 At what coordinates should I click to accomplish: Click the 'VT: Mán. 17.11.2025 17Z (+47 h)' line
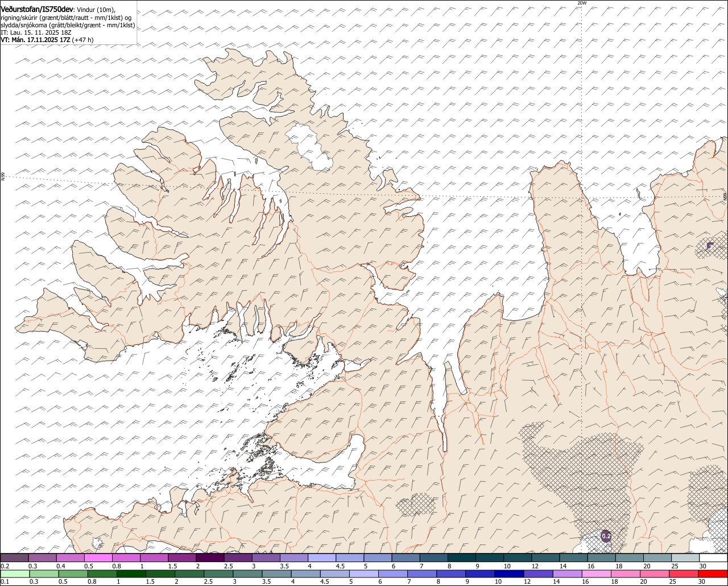pyautogui.click(x=47, y=40)
